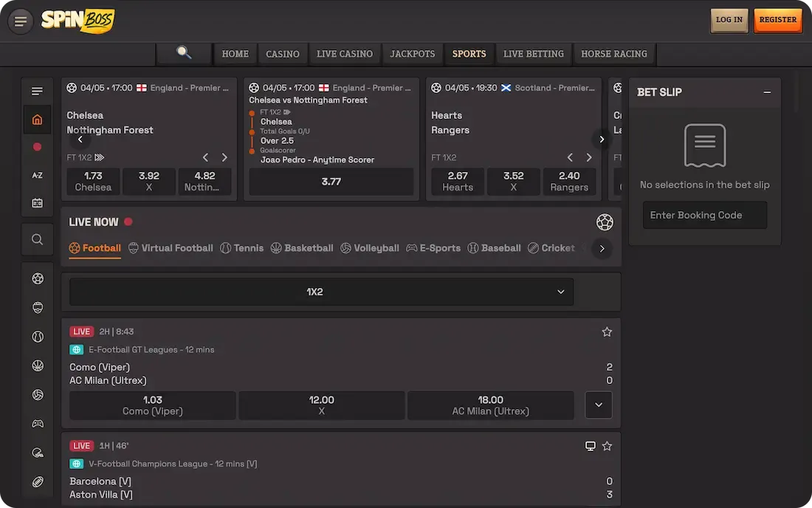Image resolution: width=812 pixels, height=508 pixels.
Task: Open the hamburger menu beside SpinBoss logo
Action: point(21,21)
